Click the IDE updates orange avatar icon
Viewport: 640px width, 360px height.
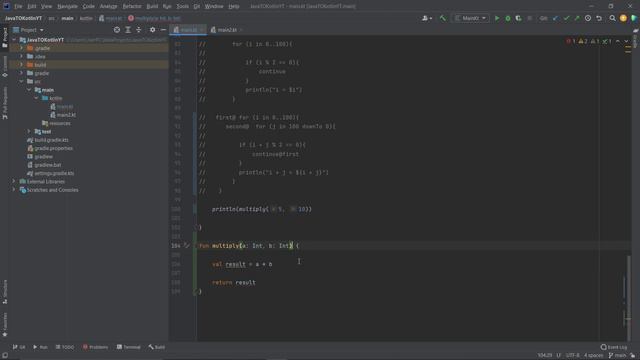[x=623, y=18]
